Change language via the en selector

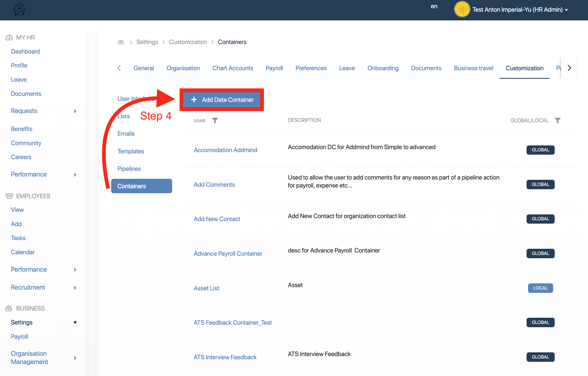pyautogui.click(x=434, y=6)
